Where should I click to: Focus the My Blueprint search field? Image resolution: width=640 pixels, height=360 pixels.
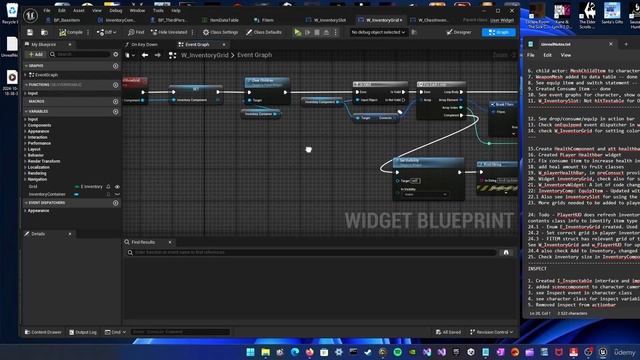pyautogui.click(x=80, y=54)
